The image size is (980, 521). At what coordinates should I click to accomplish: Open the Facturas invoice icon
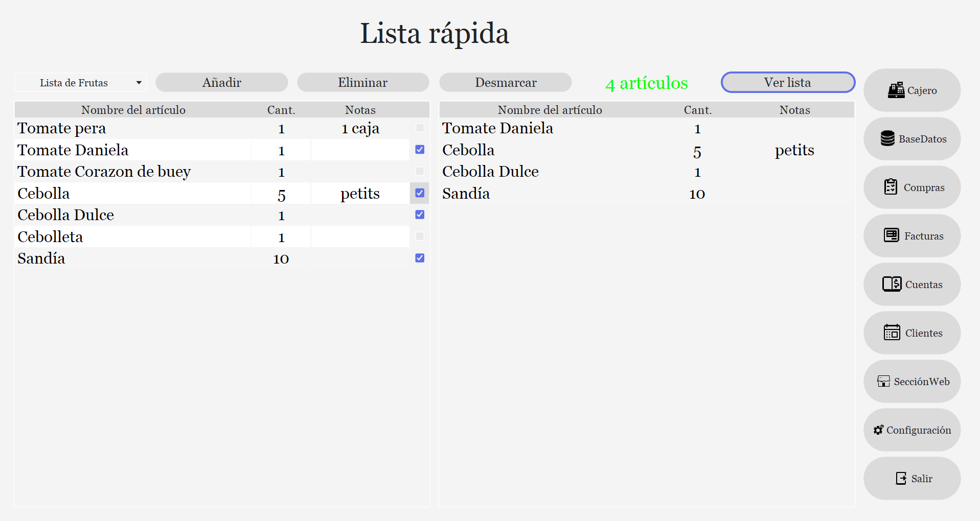(891, 235)
